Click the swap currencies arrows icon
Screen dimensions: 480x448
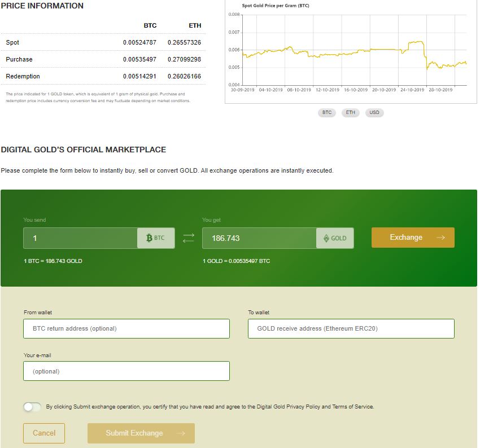click(188, 238)
